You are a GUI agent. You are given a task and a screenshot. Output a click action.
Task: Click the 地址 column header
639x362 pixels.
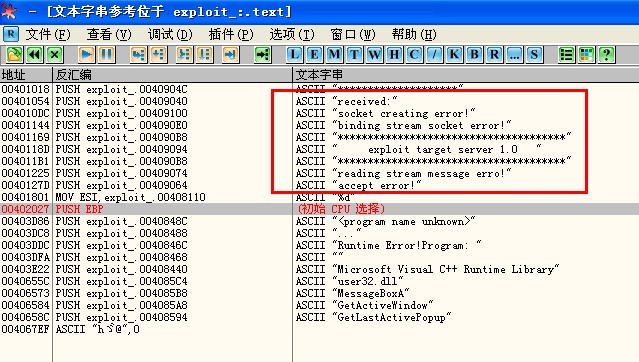point(26,75)
